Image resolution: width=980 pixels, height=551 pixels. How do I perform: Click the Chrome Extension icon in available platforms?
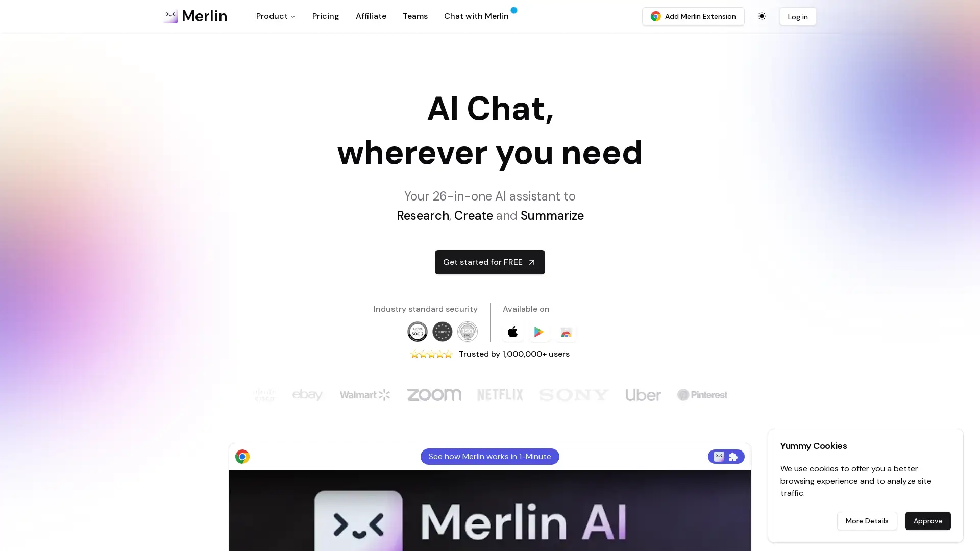566,332
